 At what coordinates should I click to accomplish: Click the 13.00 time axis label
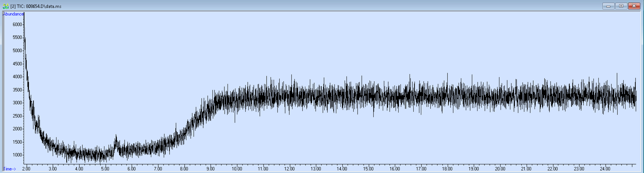pyautogui.click(x=316, y=169)
